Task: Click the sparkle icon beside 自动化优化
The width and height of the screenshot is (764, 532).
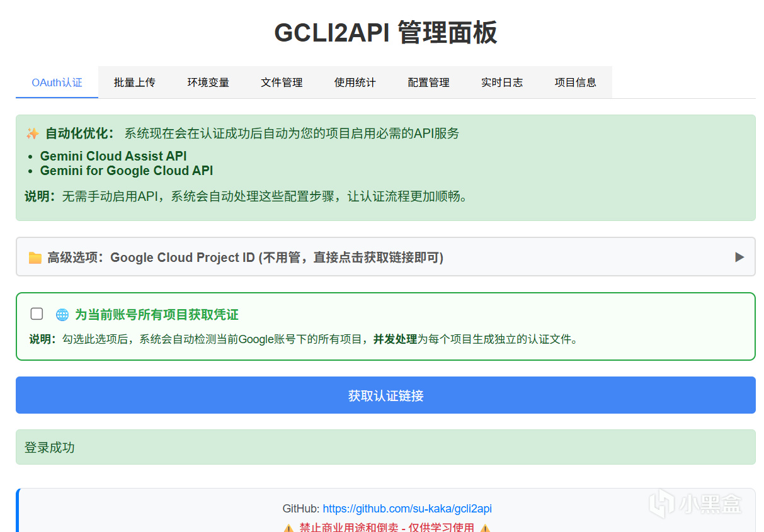Action: click(x=32, y=133)
